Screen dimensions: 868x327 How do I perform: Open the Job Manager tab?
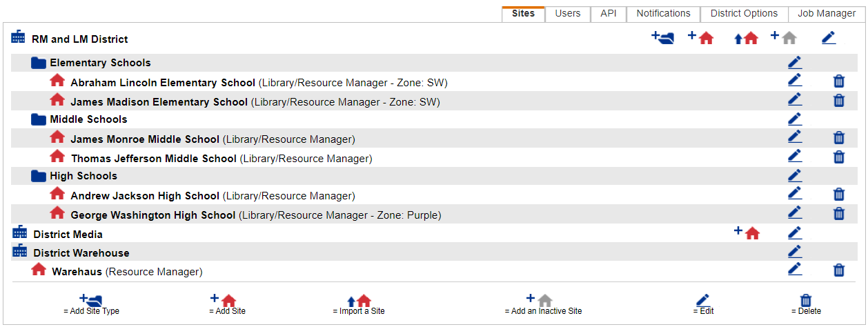pos(827,13)
